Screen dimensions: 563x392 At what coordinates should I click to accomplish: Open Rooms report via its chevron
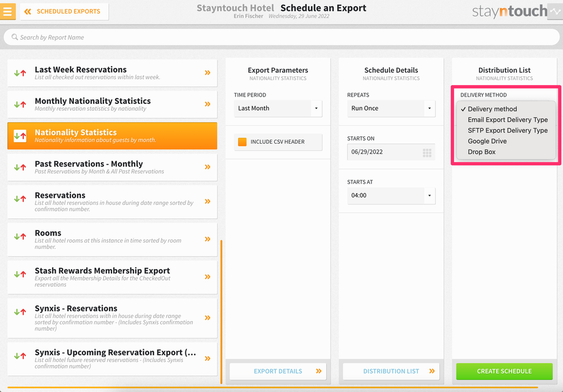tap(207, 239)
